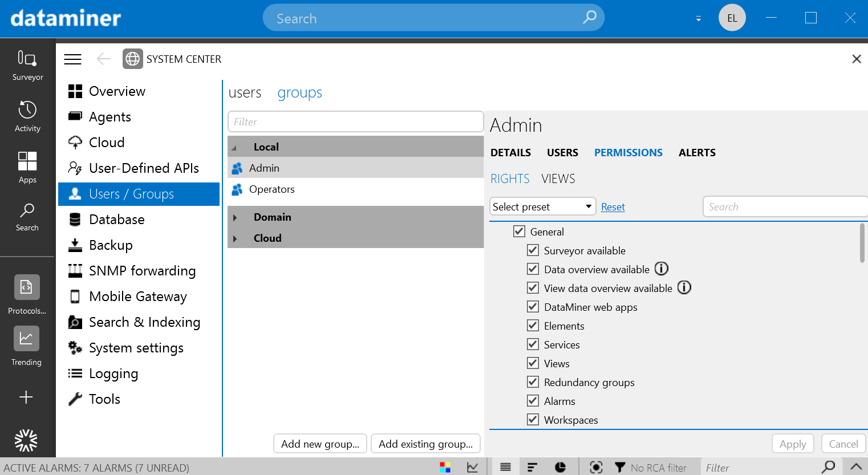Open the ALERTS tab
This screenshot has height=475, width=868.
(697, 152)
